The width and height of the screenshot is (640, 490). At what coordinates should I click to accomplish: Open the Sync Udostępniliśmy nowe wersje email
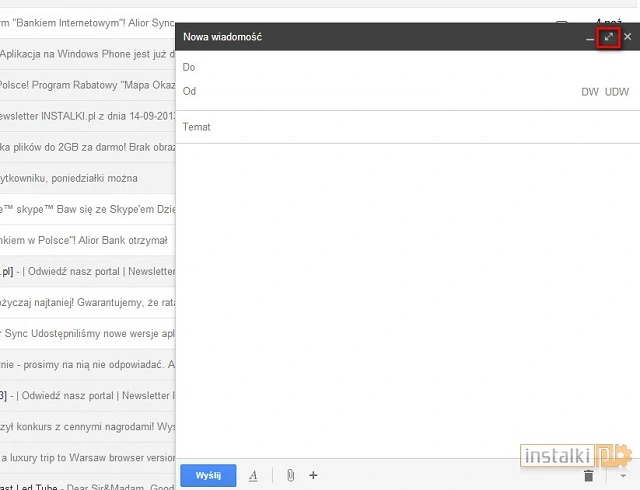(x=87, y=334)
